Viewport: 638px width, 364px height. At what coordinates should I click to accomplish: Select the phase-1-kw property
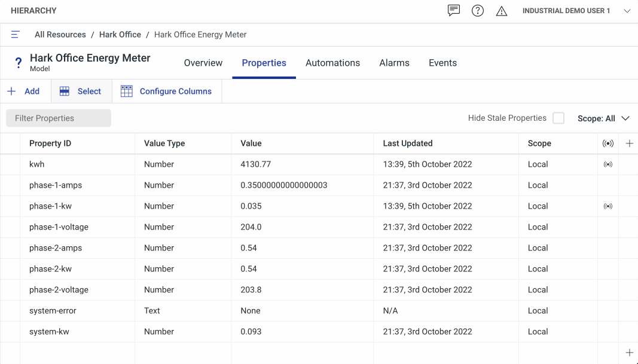point(50,206)
